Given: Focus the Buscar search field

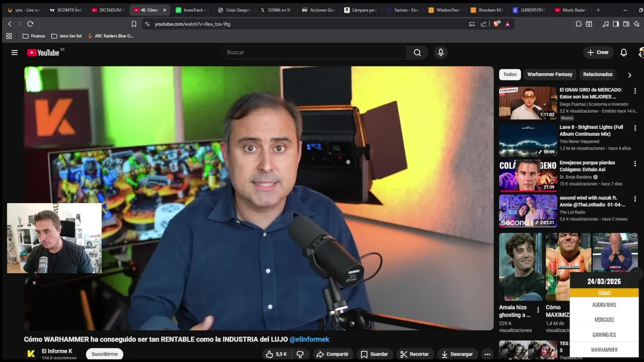Looking at the screenshot, I should (314, 52).
